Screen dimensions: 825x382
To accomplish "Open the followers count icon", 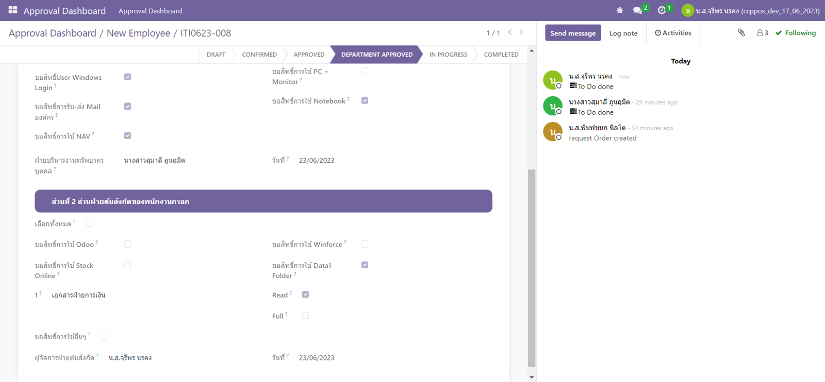I will click(762, 33).
